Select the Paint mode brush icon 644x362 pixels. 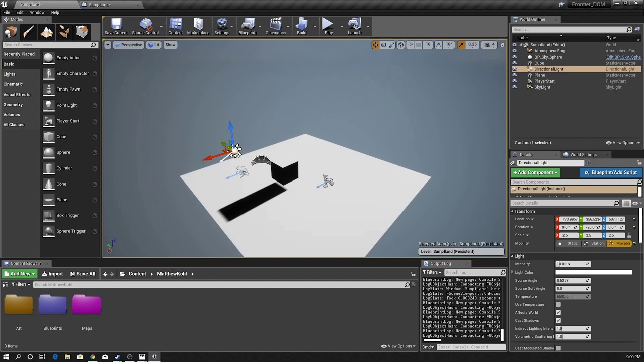point(29,32)
